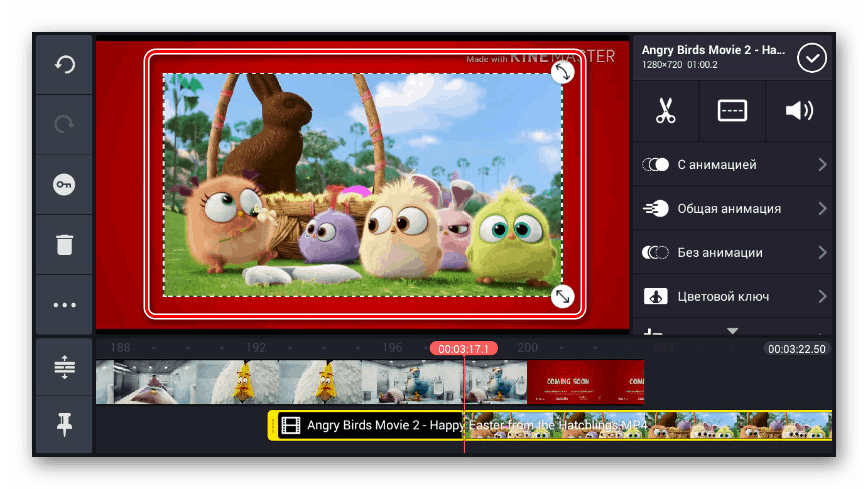The image size is (868, 489).
Task: Tap the keyframe key icon
Action: pos(64,184)
